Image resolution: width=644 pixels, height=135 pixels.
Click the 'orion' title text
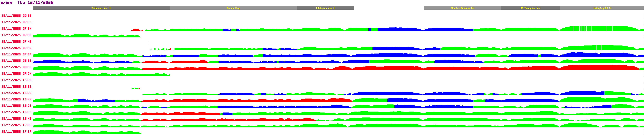coord(6,3)
